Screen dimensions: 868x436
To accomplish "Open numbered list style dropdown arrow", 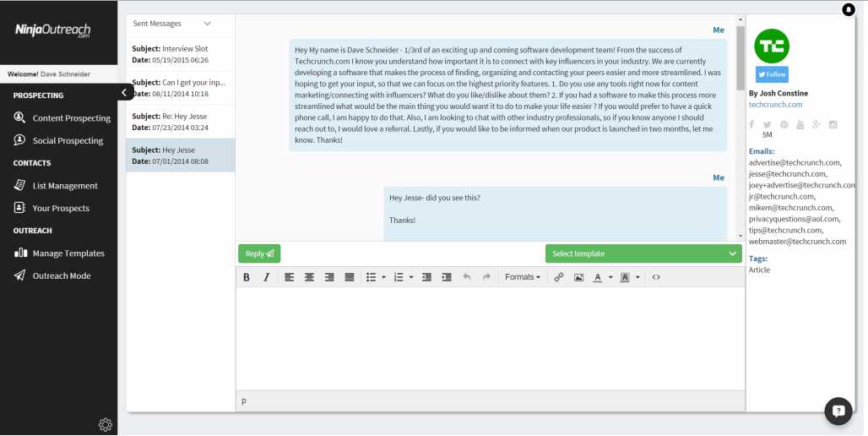I will pyautogui.click(x=410, y=277).
